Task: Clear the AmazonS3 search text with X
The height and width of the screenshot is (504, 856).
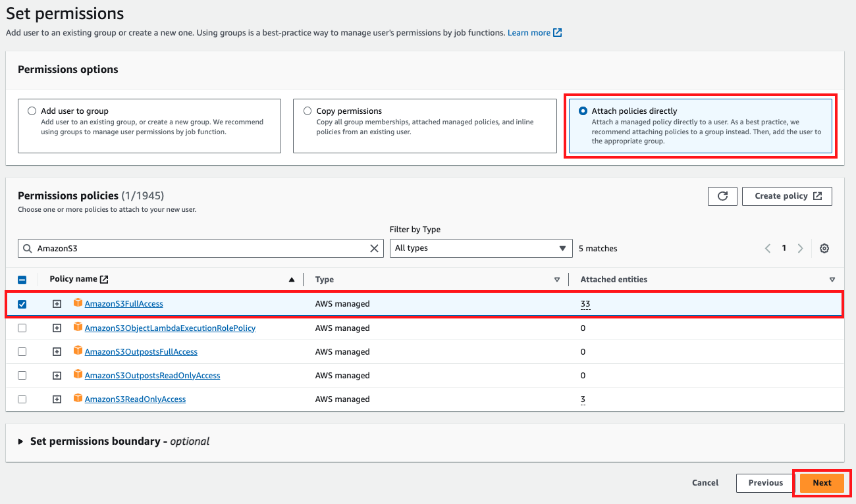Action: coord(374,249)
